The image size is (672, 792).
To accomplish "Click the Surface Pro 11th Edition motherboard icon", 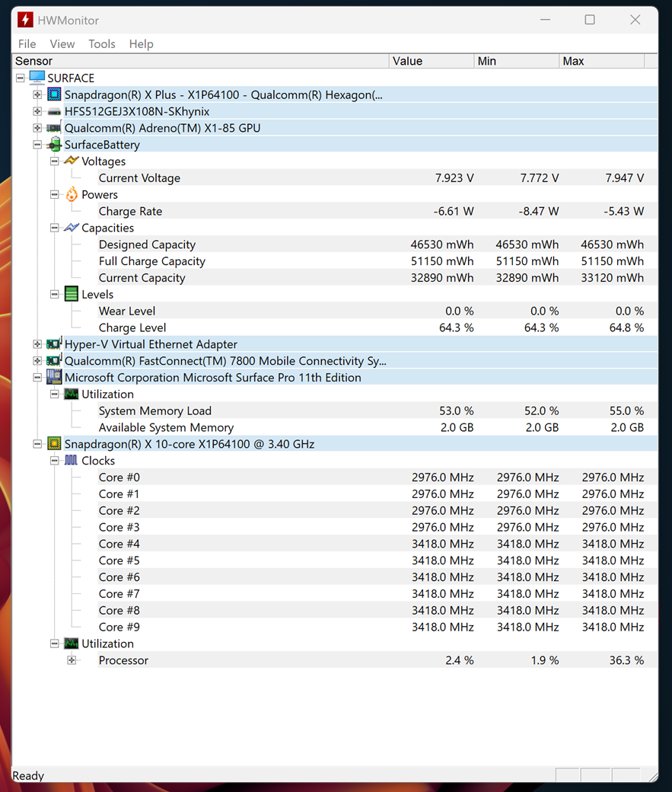I will 54,377.
